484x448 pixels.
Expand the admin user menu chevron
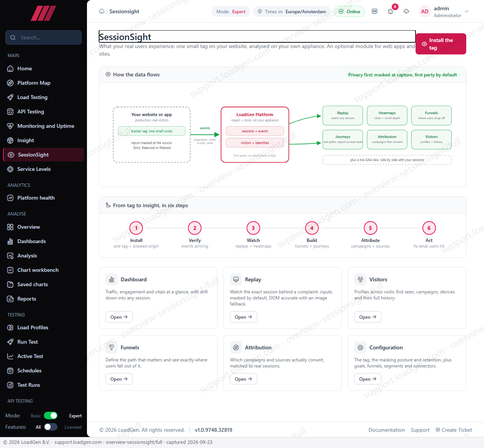pyautogui.click(x=467, y=11)
